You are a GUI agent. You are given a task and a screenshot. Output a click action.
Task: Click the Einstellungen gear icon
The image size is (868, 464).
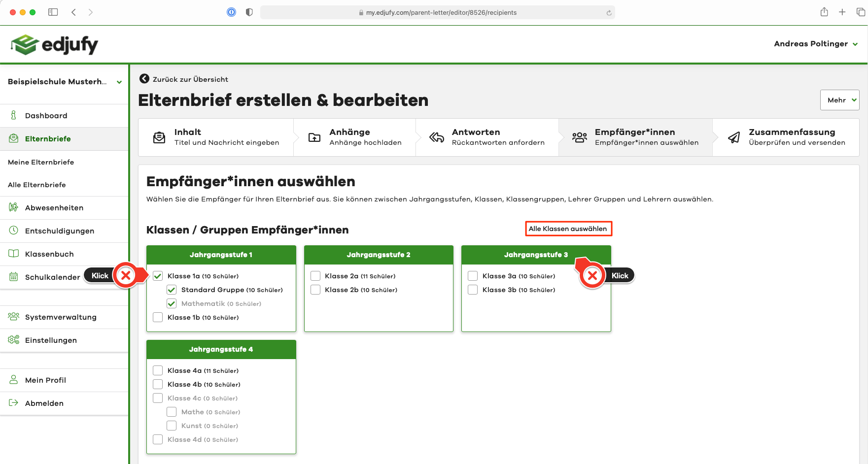tap(14, 340)
